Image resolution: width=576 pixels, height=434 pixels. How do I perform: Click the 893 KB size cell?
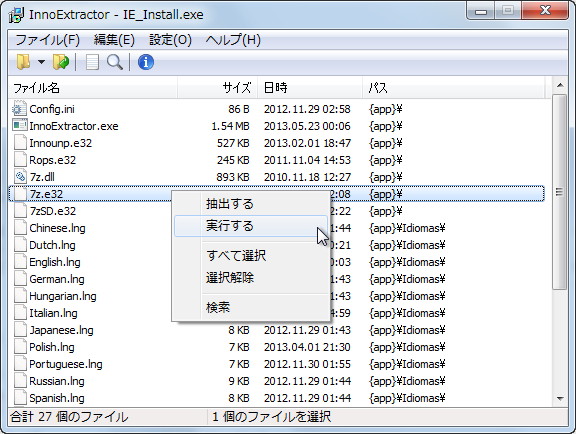point(233,177)
